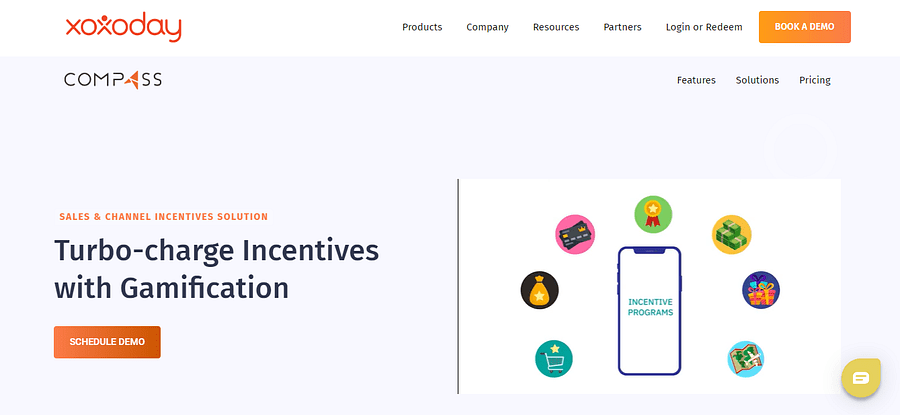Click the light blue map icon

[745, 359]
